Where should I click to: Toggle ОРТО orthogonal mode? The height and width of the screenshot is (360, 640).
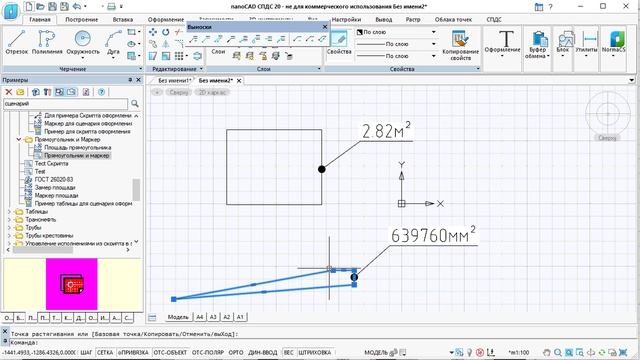pos(236,352)
